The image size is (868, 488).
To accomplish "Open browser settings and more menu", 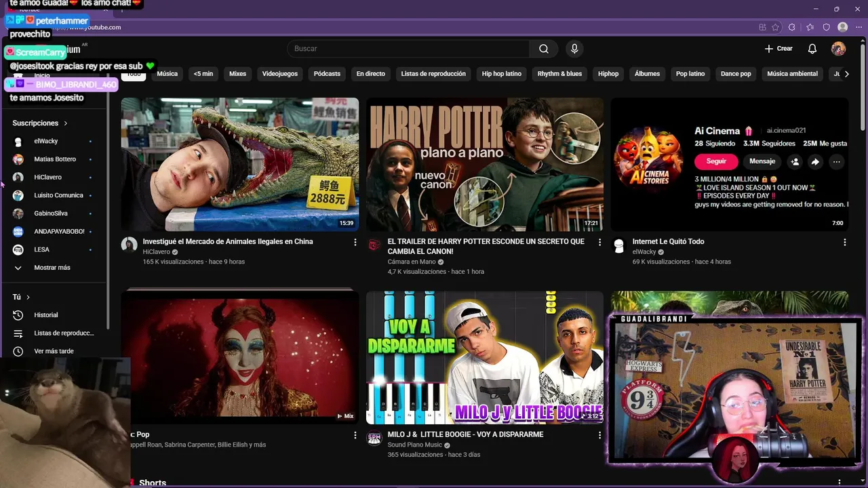I will [859, 27].
